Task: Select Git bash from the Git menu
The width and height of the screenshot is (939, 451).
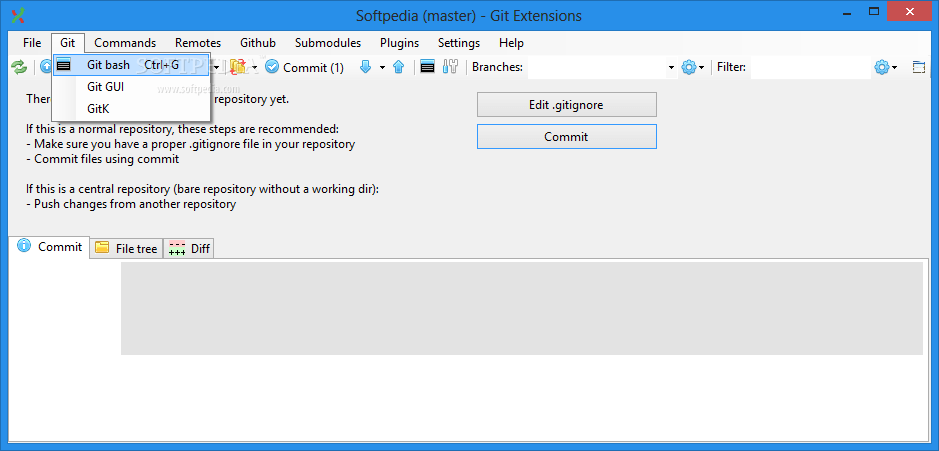Action: coord(108,65)
